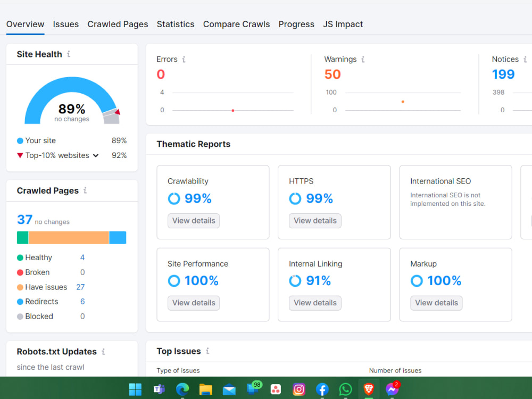532x399 pixels.
Task: Click the orange Have issues bar segment
Action: (69, 237)
